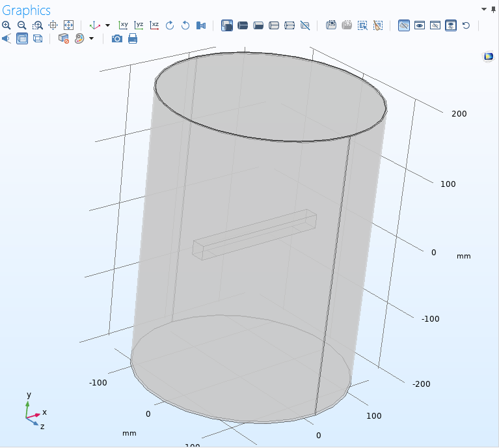499x448 pixels.
Task: Select Edges mode via outlined cylinder icon
Action: pos(274,25)
